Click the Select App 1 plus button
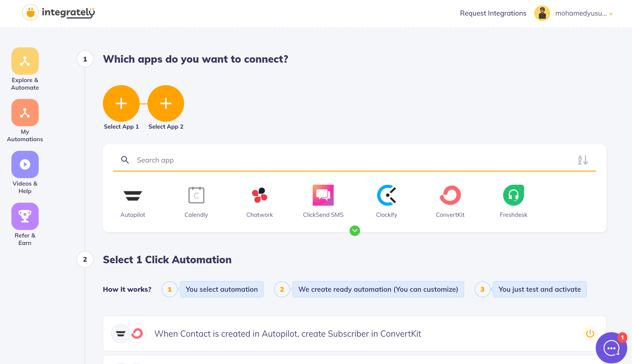Screen dimensions: 632x364 (x=121, y=103)
